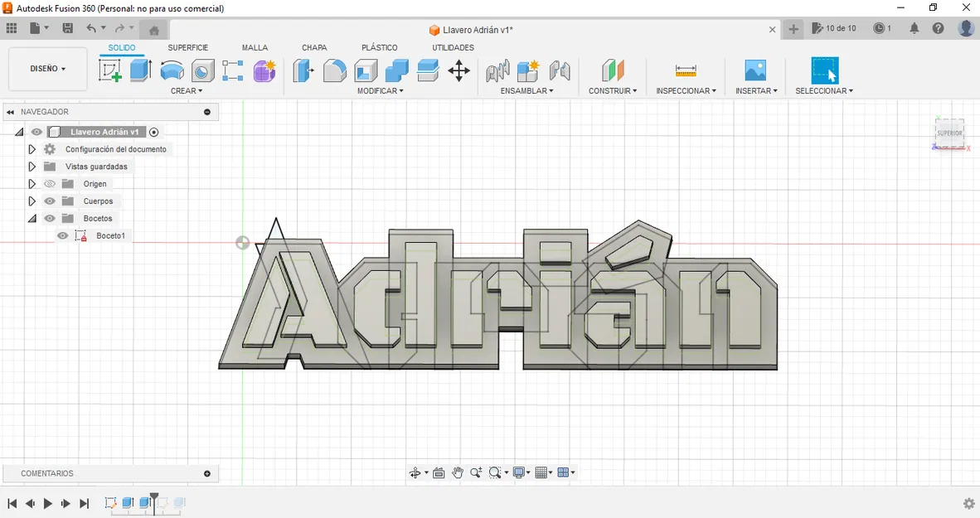Open the Hole tool
The width and height of the screenshot is (980, 518).
click(202, 70)
